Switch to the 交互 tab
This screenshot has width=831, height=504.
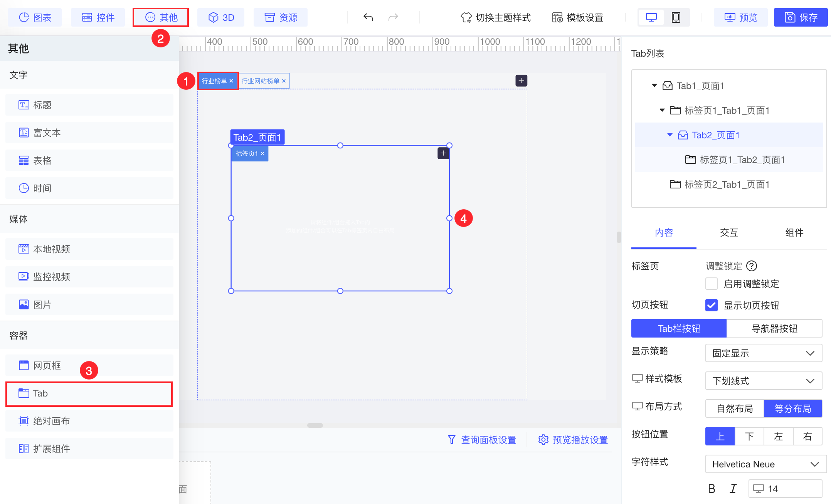(x=729, y=232)
